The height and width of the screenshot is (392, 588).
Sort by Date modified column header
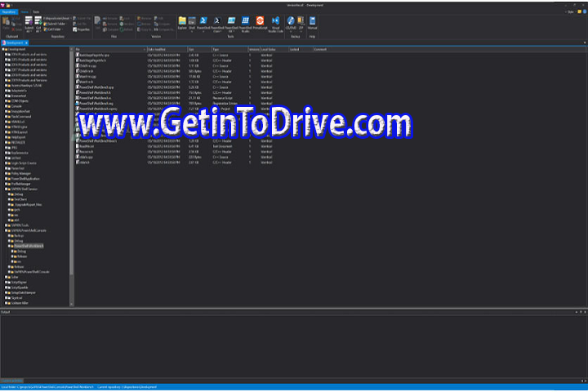pyautogui.click(x=167, y=50)
